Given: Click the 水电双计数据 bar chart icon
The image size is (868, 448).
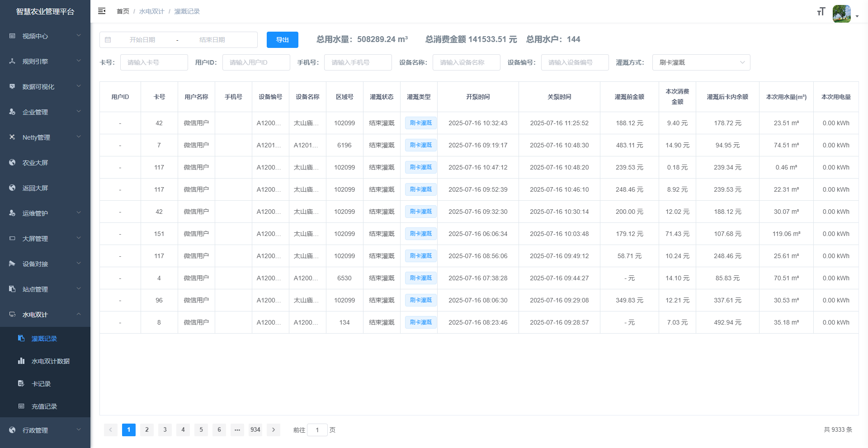Looking at the screenshot, I should (21, 361).
